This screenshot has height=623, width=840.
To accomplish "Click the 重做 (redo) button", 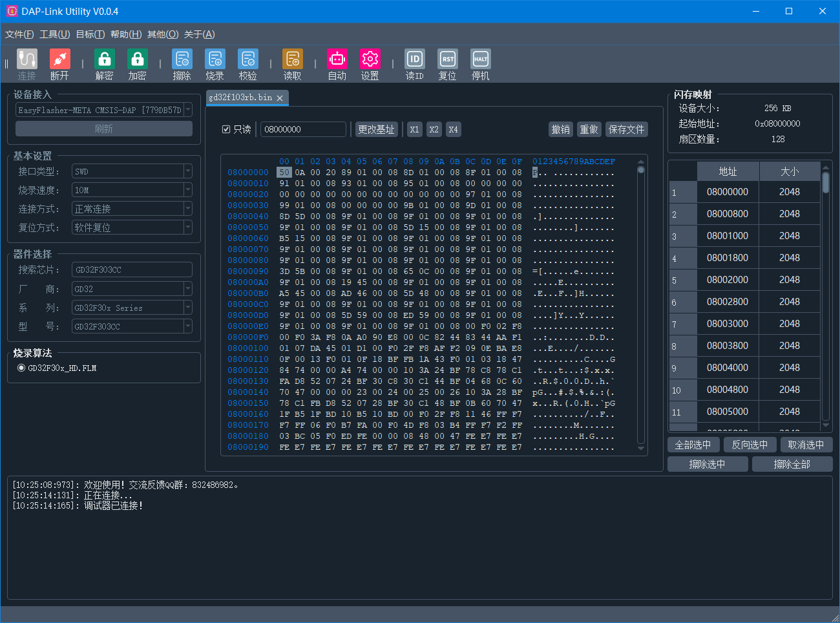I will pyautogui.click(x=589, y=129).
